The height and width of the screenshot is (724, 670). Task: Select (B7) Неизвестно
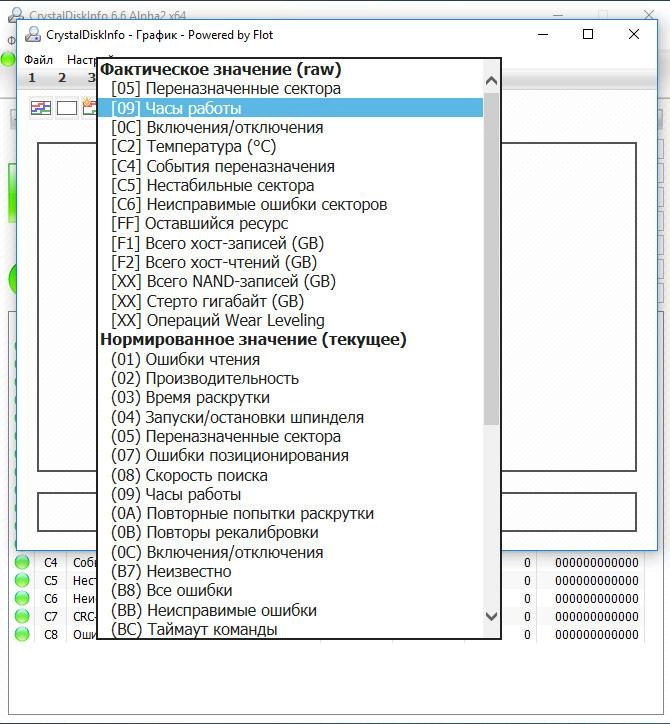tap(290, 572)
